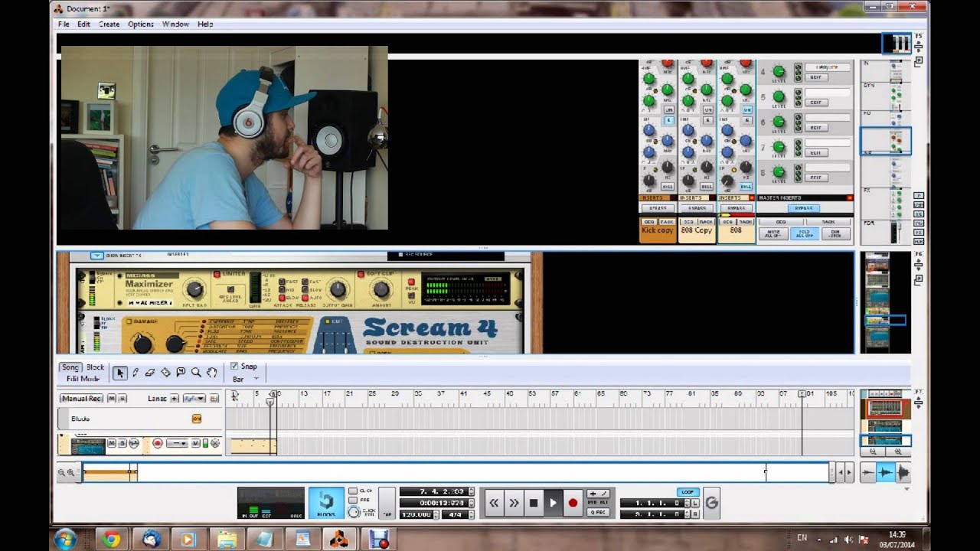Viewport: 980px width, 551px height.
Task: Toggle the Blocks button in transport
Action: (x=326, y=503)
